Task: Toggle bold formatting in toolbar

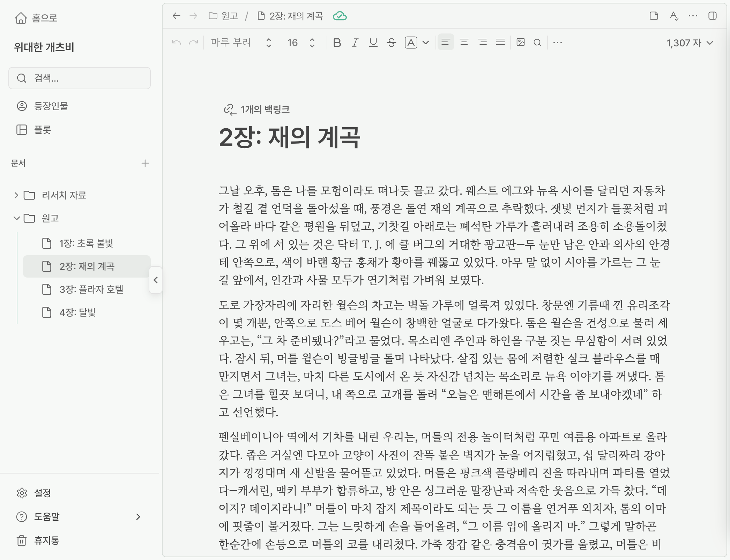Action: point(337,43)
